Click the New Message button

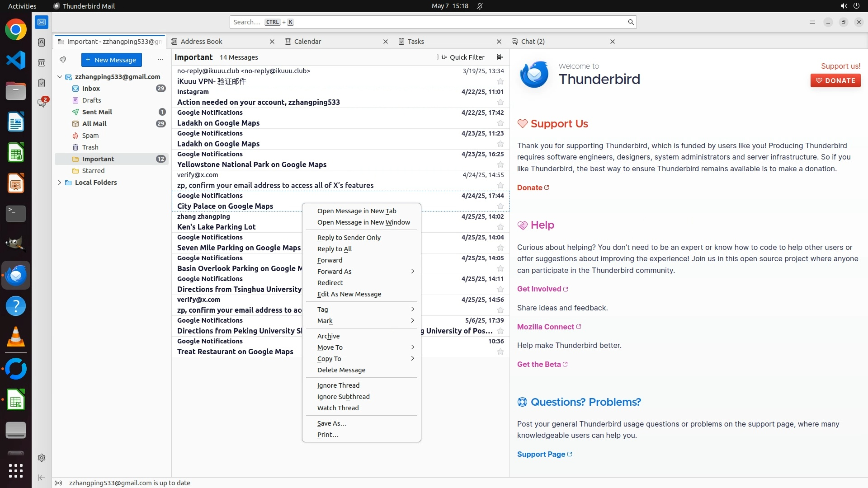pos(111,60)
